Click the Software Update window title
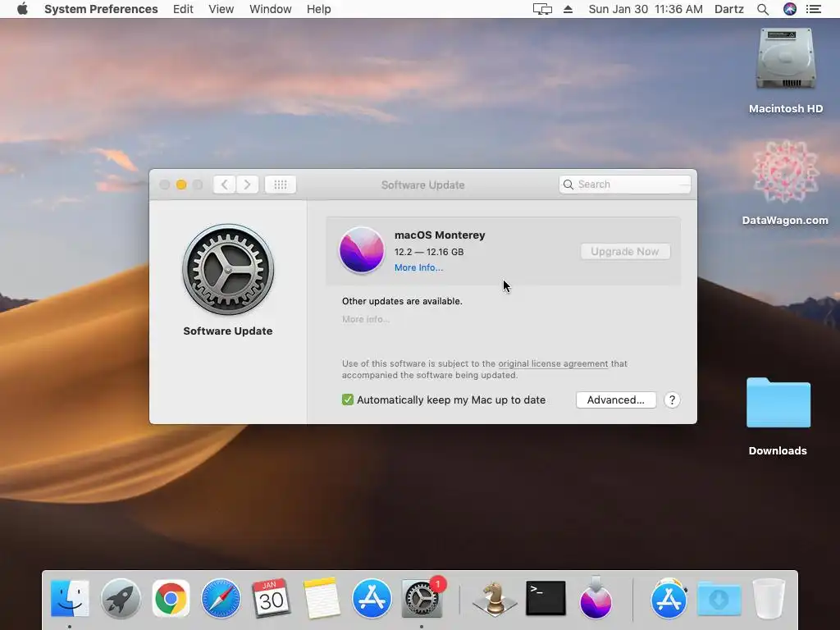This screenshot has width=840, height=630. click(x=422, y=185)
